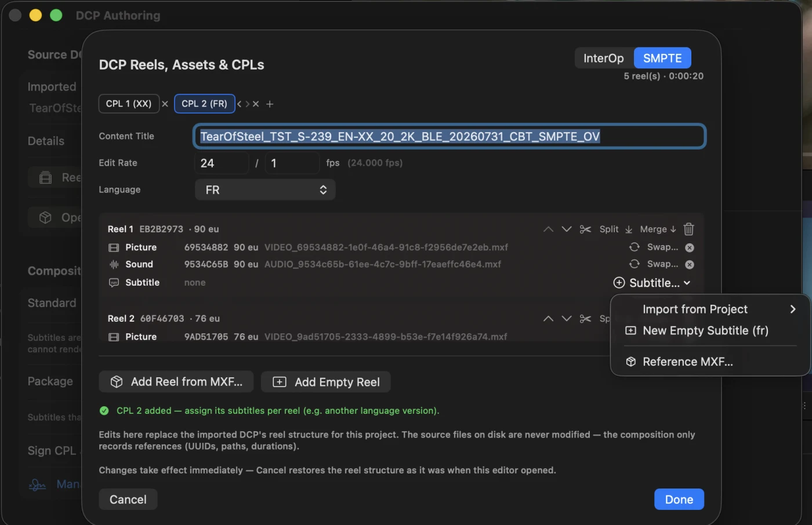Viewport: 812px width, 525px height.
Task: Move Reel 1 up with the chevron
Action: [548, 229]
